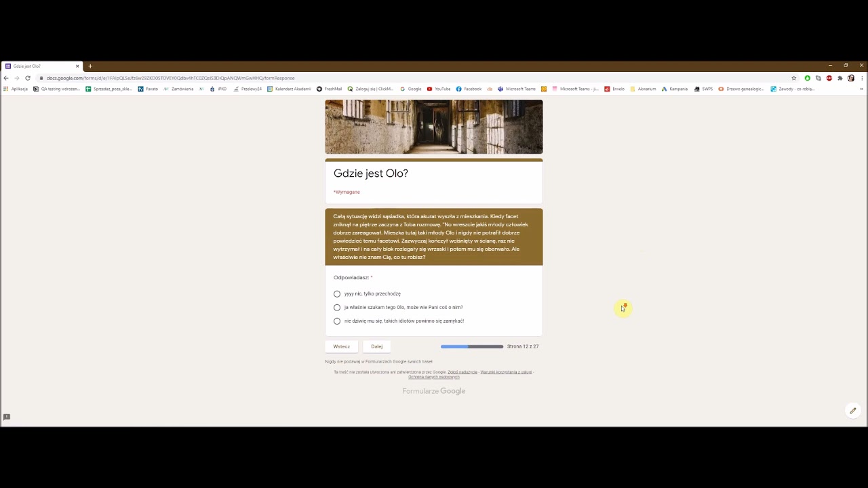This screenshot has height=488, width=868.
Task: Reload the page with the refresh icon
Action: tap(28, 78)
